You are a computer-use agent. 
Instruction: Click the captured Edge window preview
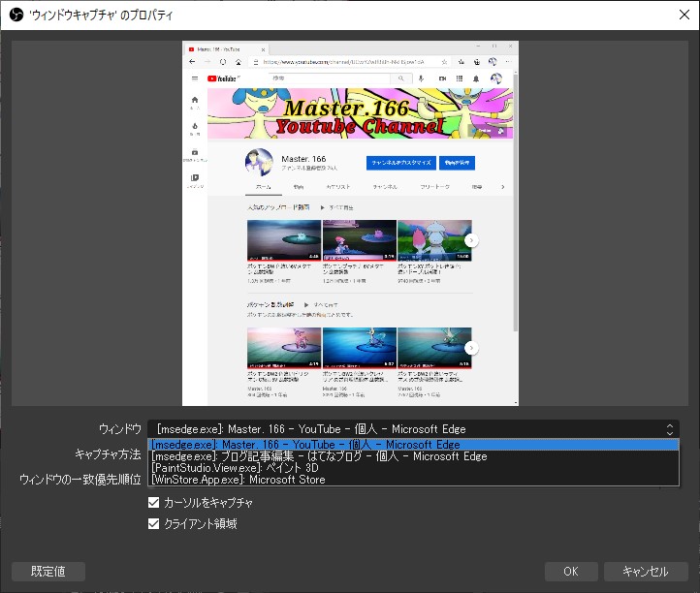click(350, 223)
